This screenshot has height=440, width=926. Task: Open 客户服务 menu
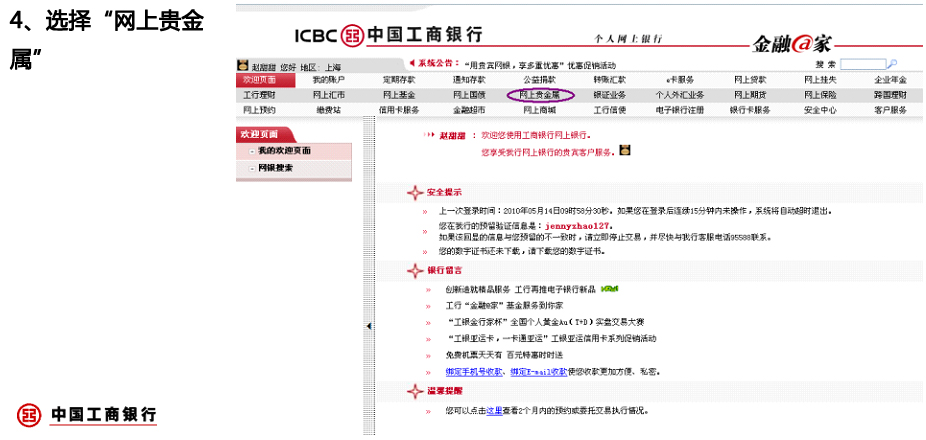point(890,110)
